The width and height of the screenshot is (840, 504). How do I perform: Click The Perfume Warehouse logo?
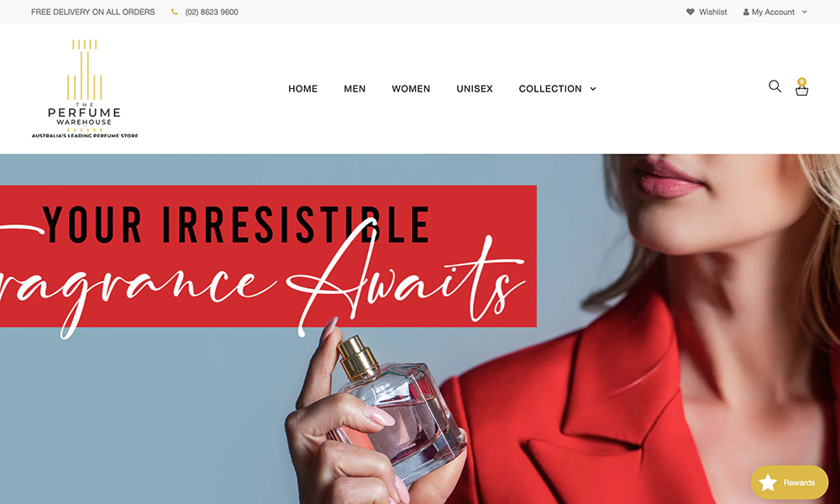point(85,88)
